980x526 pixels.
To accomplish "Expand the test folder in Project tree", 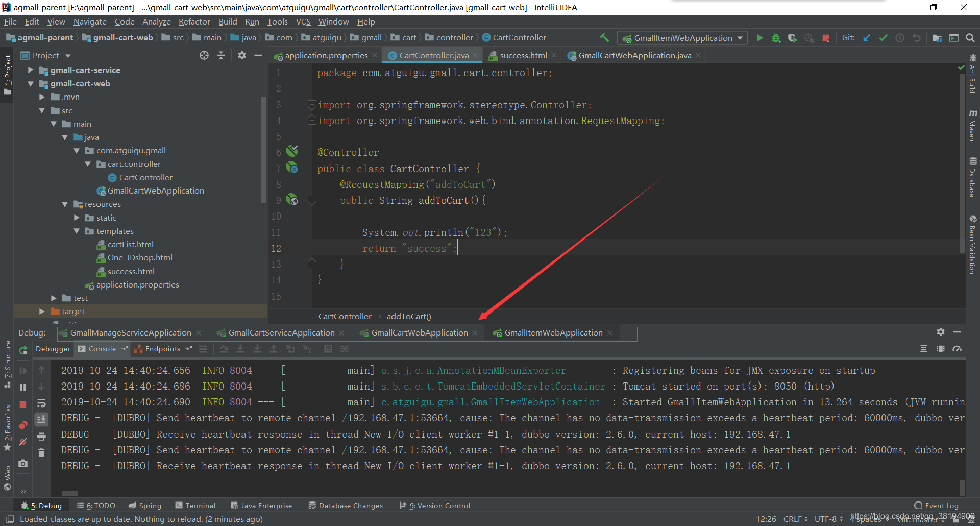I will coord(53,298).
